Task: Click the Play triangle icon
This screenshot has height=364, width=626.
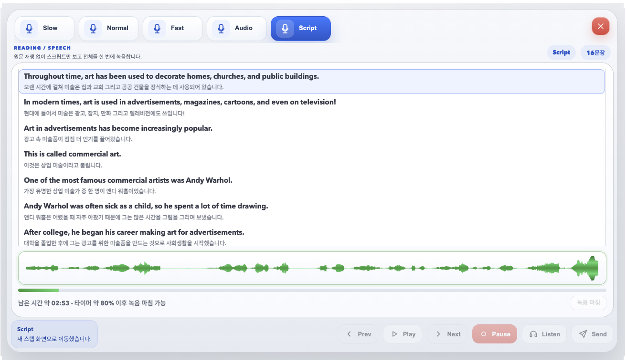Action: (394, 334)
